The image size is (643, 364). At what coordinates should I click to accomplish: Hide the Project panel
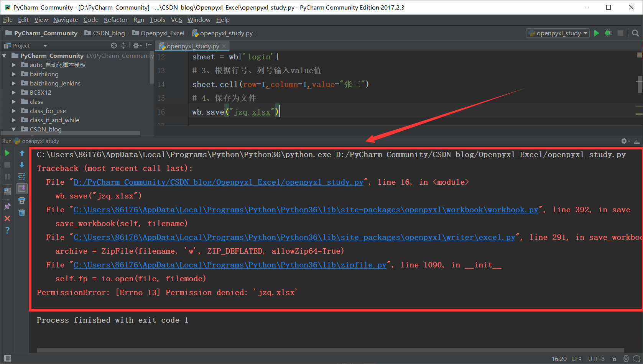(x=148, y=46)
